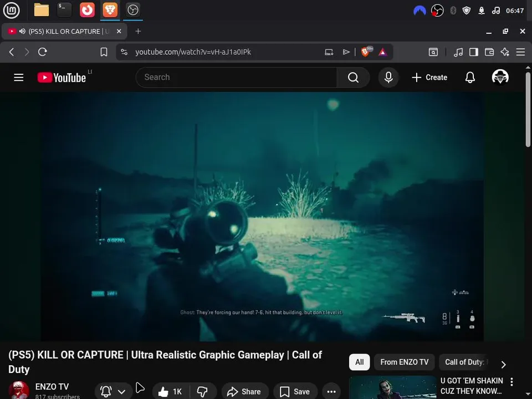
Task: Open the file manager from the panel
Action: pyautogui.click(x=42, y=10)
